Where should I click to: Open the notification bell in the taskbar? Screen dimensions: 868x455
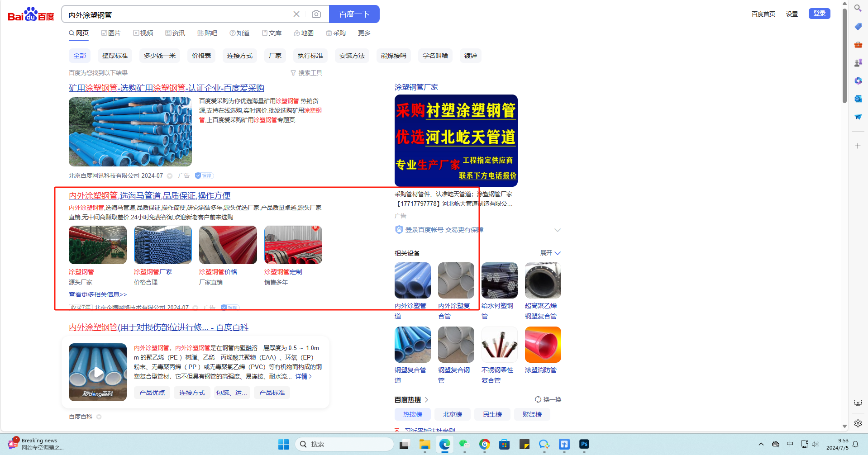coord(855,444)
